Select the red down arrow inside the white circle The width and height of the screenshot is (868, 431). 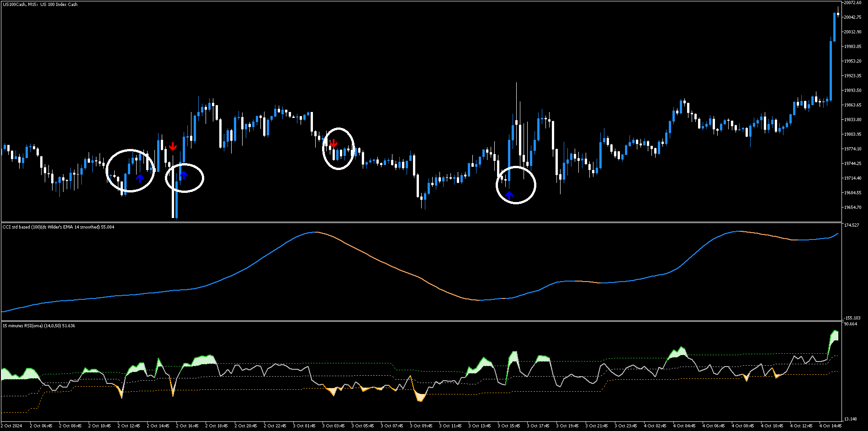(333, 143)
